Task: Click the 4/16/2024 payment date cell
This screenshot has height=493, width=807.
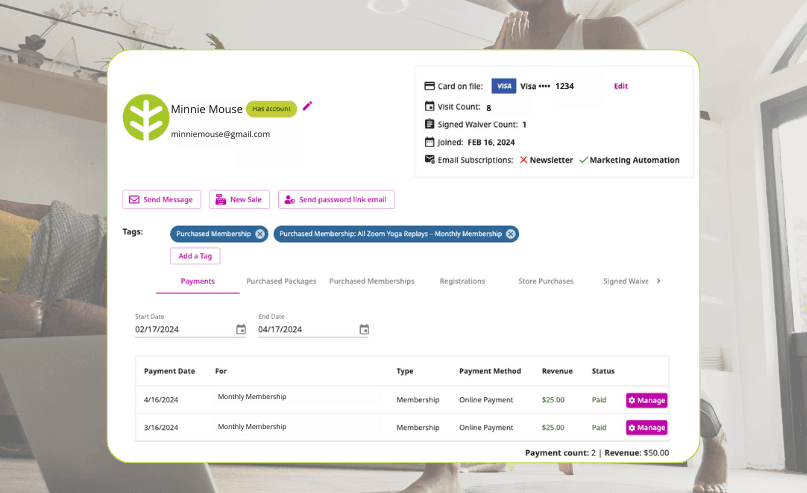Action: pos(161,400)
